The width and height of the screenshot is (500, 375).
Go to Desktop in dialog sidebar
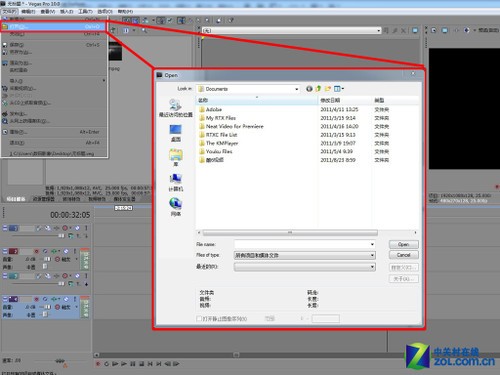[175, 133]
